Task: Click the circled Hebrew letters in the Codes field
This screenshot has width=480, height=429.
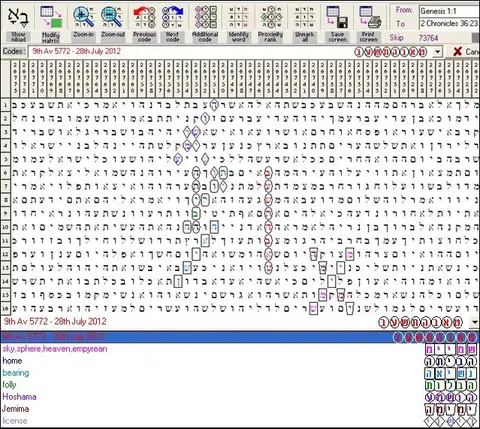Action: pos(391,52)
